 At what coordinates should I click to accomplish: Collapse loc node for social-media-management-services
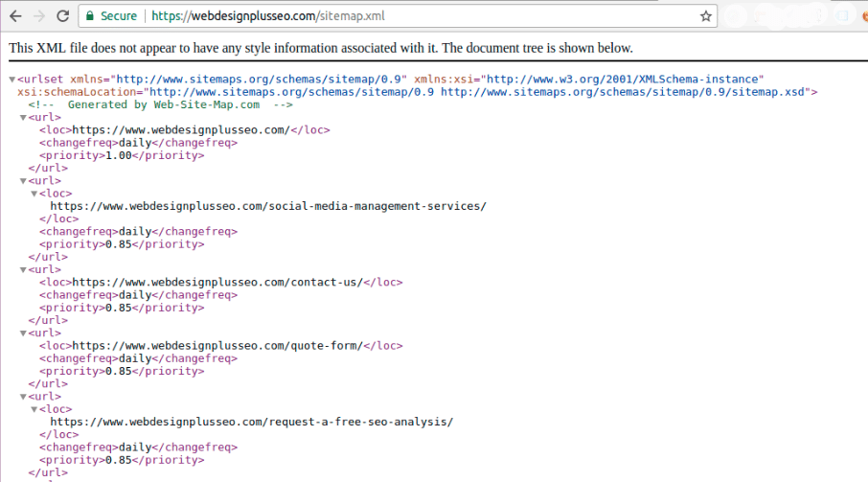coord(34,194)
